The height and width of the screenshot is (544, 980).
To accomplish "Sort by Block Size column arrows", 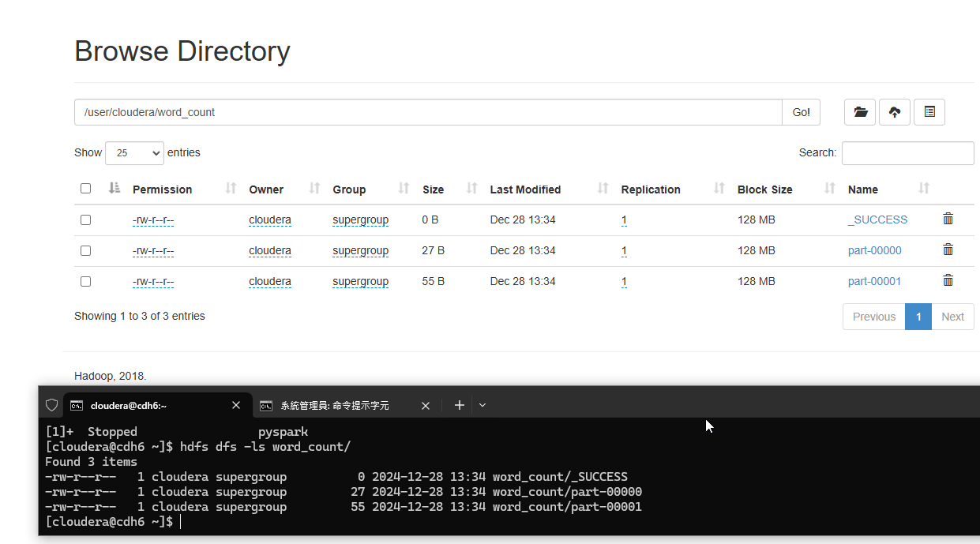I will [x=830, y=188].
